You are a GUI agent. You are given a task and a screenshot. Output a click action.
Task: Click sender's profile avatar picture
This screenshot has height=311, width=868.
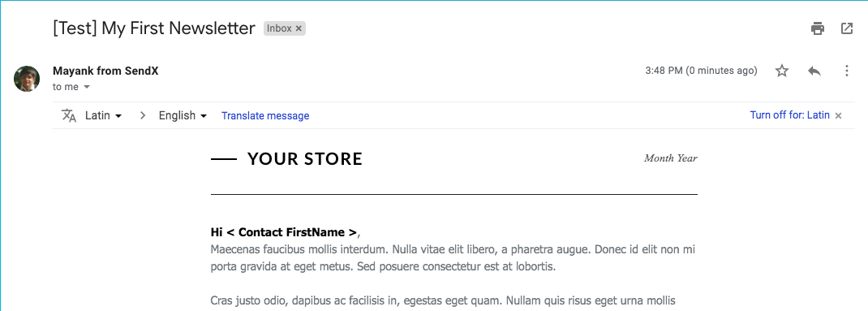point(27,79)
